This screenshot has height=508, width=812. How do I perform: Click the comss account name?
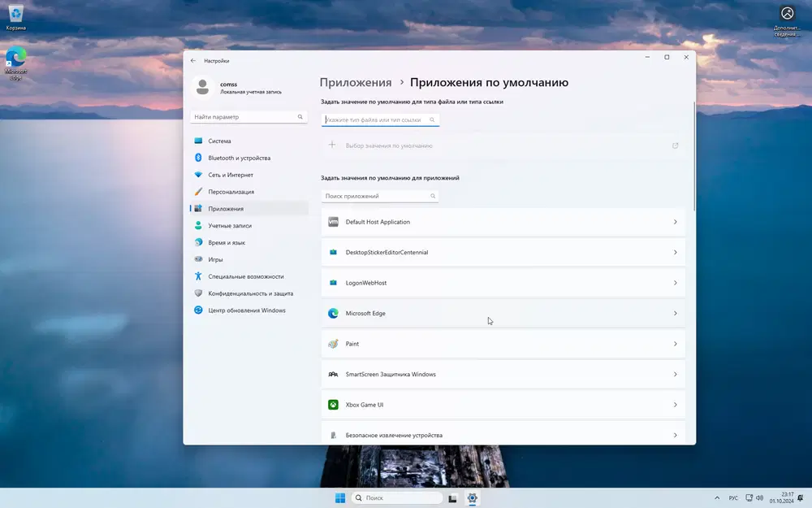tap(228, 84)
